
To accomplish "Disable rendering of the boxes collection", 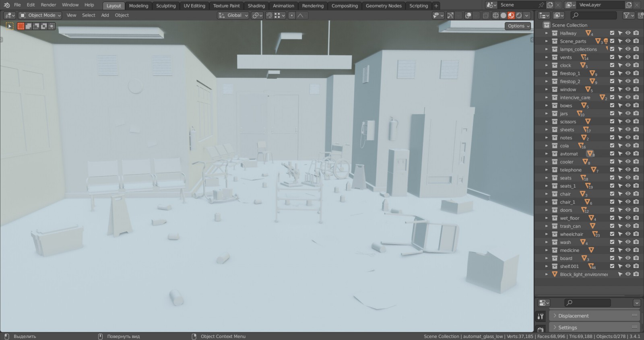I will (x=636, y=105).
